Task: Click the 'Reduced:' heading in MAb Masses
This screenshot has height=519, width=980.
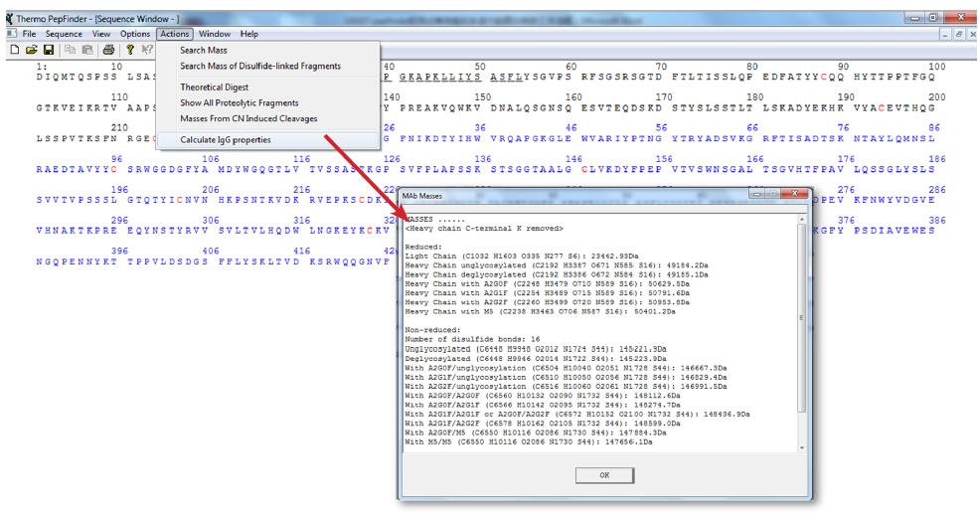Action: coord(423,247)
